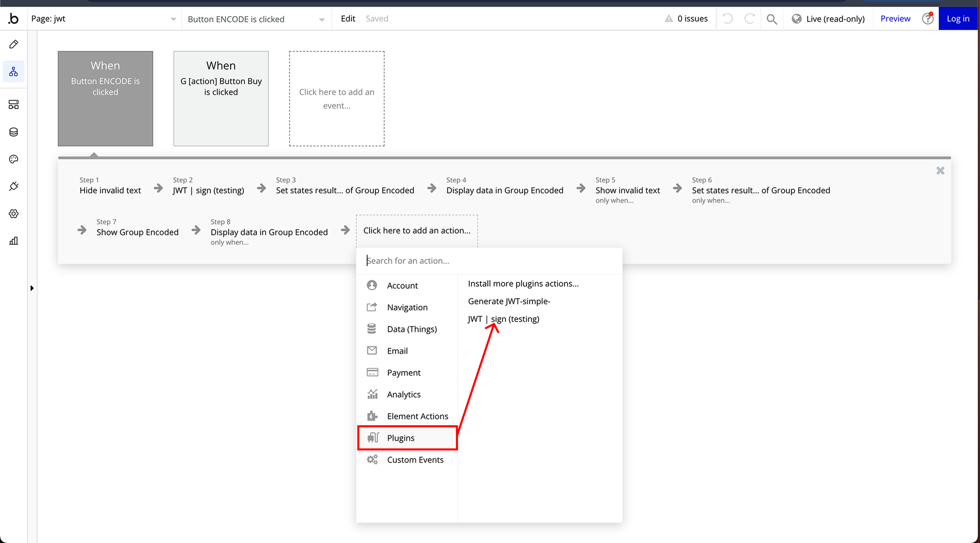Screen dimensions: 980x543
Task: Click Preview button in top toolbar
Action: point(895,19)
